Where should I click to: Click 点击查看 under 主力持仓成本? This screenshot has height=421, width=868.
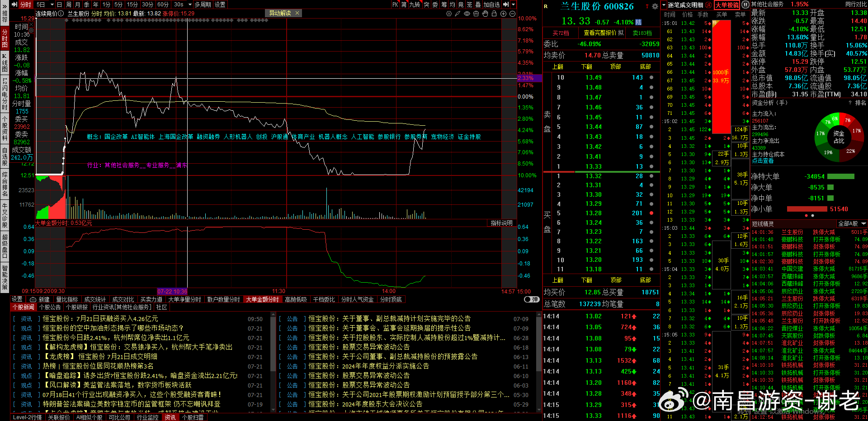tap(763, 161)
